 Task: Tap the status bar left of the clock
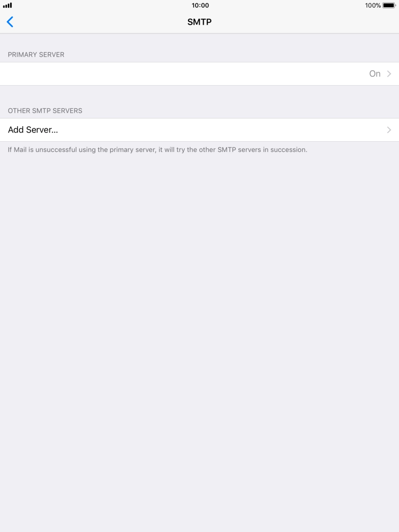click(x=102, y=5)
